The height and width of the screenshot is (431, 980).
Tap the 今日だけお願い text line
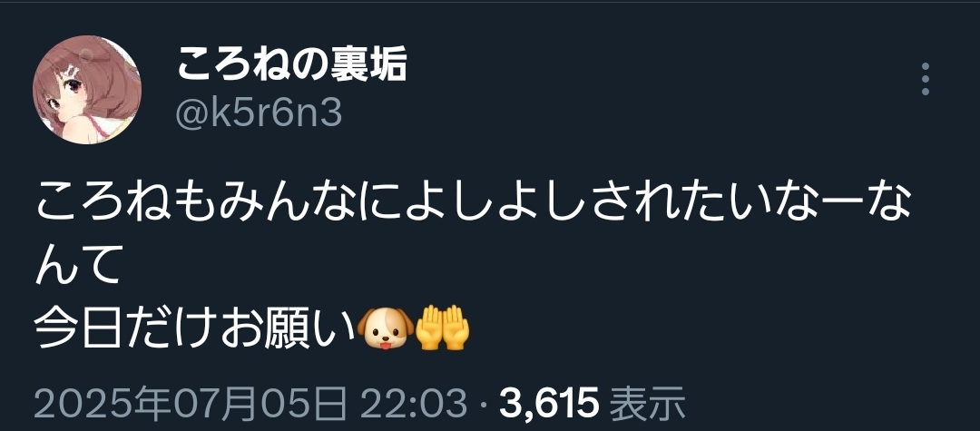coord(194,328)
